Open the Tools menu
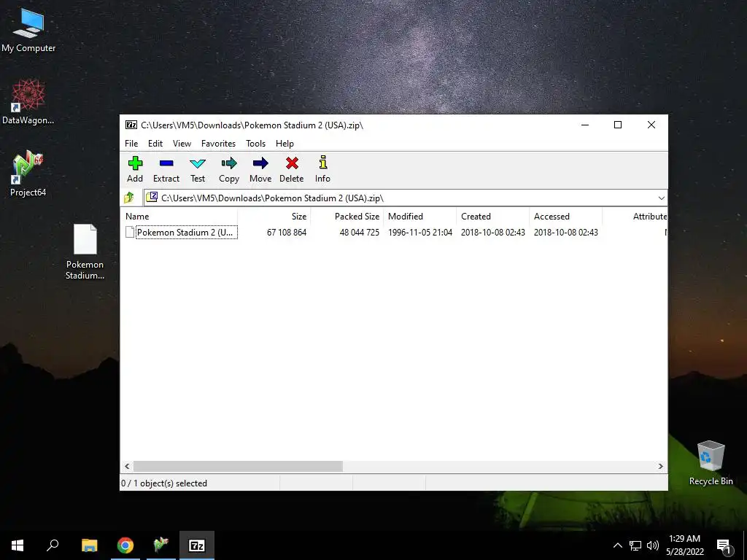This screenshot has width=747, height=560. pyautogui.click(x=255, y=144)
